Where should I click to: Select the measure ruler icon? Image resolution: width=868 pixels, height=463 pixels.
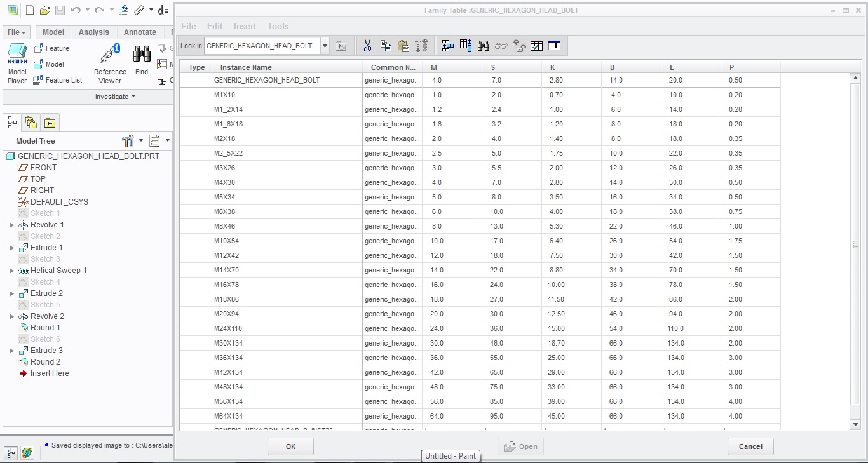tap(139, 10)
